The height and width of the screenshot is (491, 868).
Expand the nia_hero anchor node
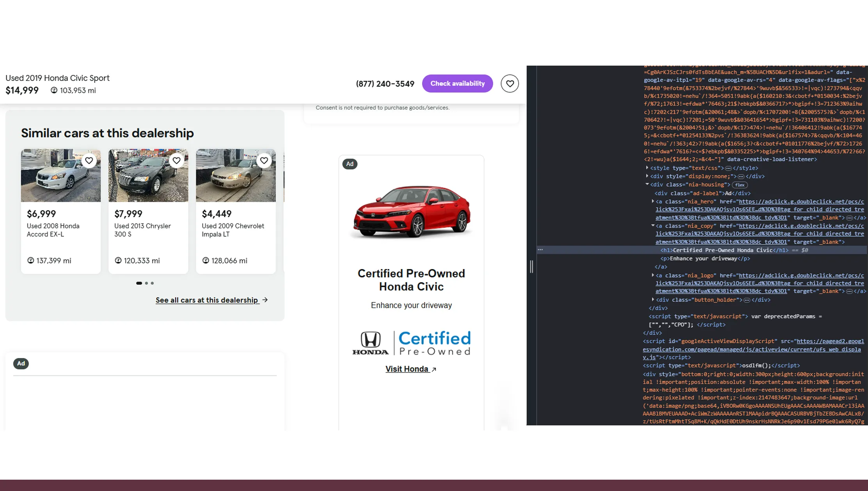coord(653,201)
